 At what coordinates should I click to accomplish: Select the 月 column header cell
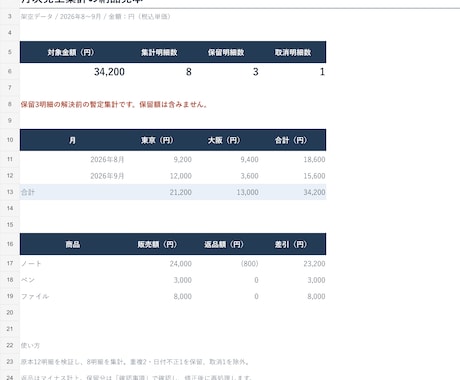[x=73, y=140]
